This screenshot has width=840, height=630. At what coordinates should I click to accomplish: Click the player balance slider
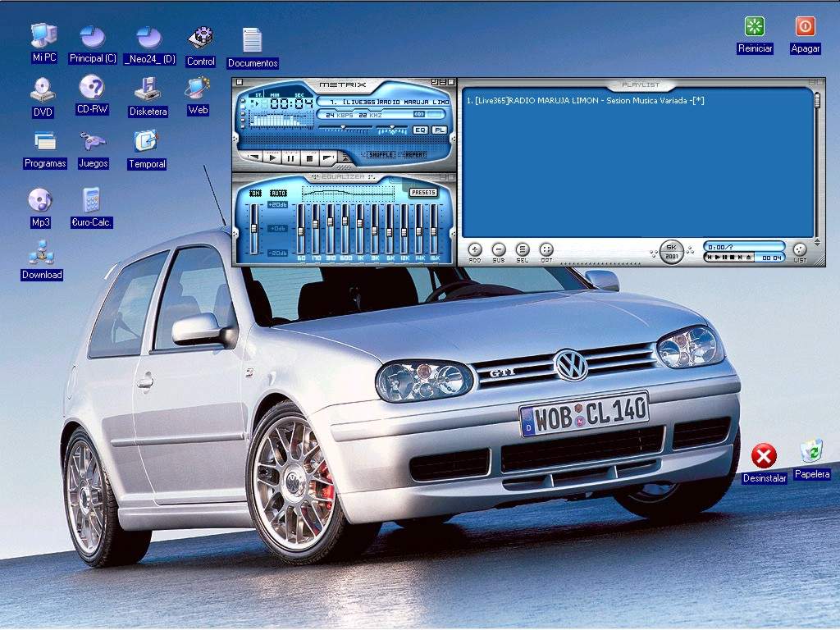pyautogui.click(x=392, y=129)
